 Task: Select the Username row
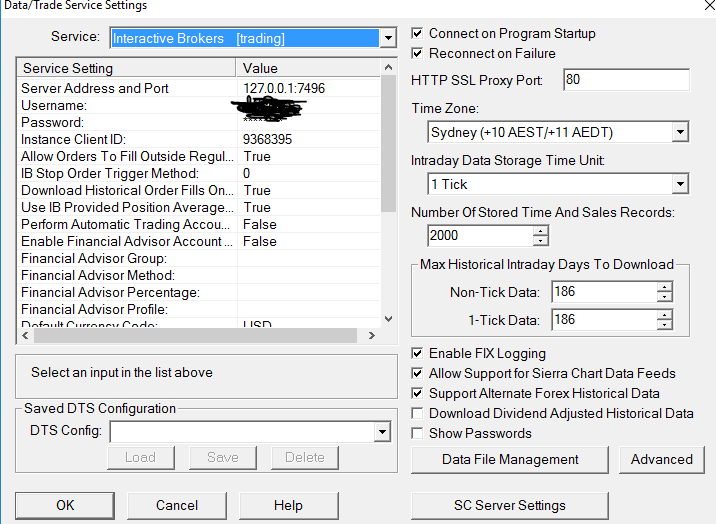(x=199, y=105)
